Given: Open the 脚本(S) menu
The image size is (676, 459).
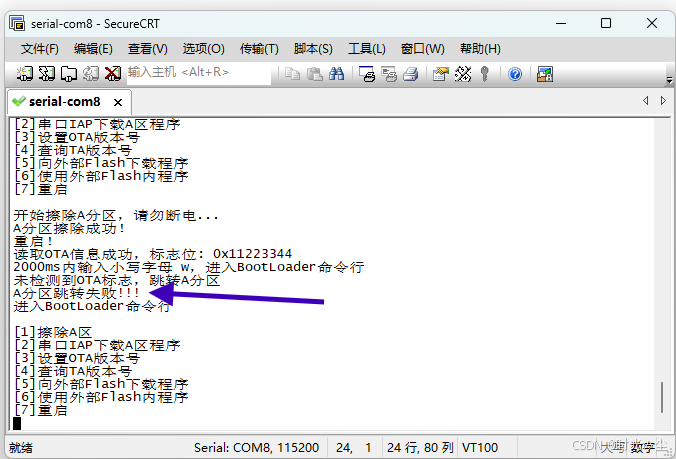Looking at the screenshot, I should [313, 49].
